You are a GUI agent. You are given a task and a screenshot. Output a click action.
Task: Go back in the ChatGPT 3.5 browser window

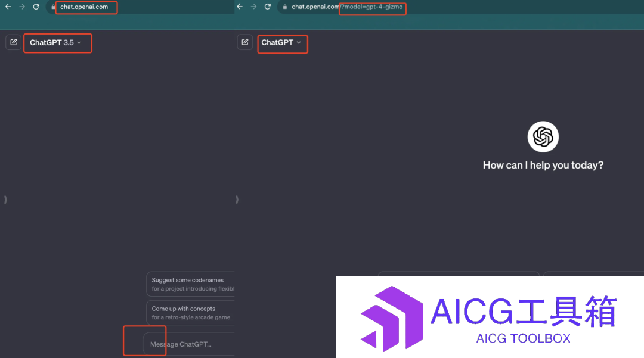pos(8,7)
